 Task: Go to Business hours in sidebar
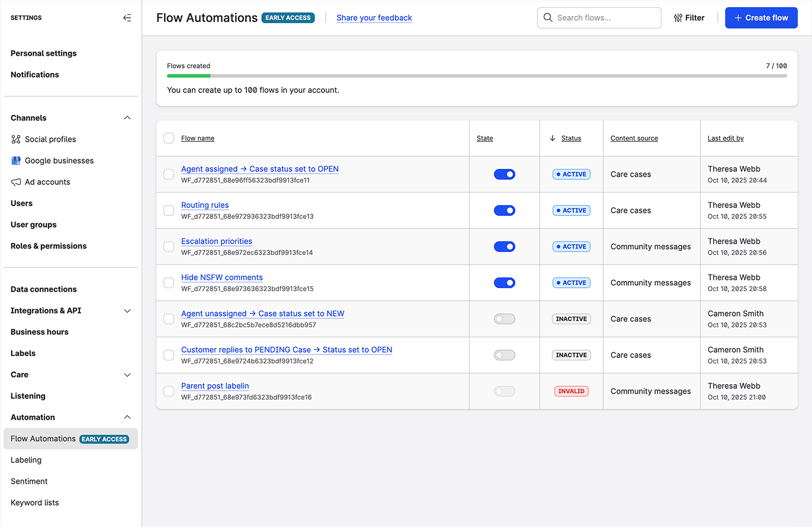[x=40, y=332]
